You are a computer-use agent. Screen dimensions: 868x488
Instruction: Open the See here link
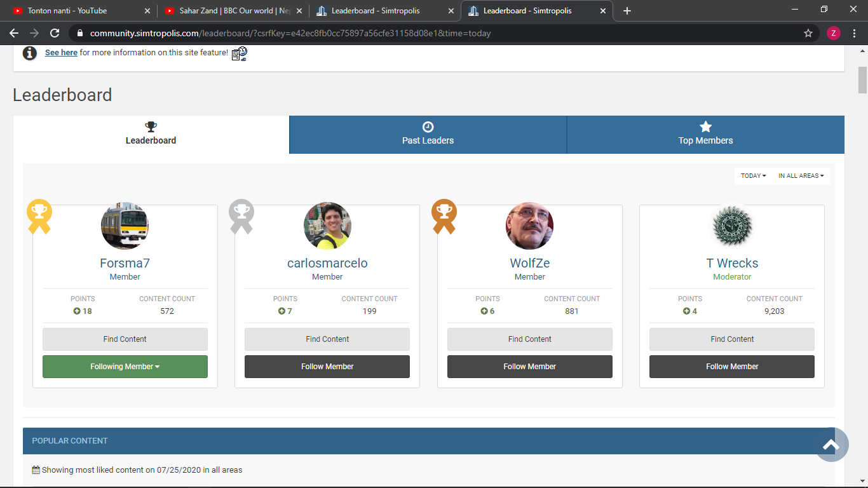[x=61, y=53]
